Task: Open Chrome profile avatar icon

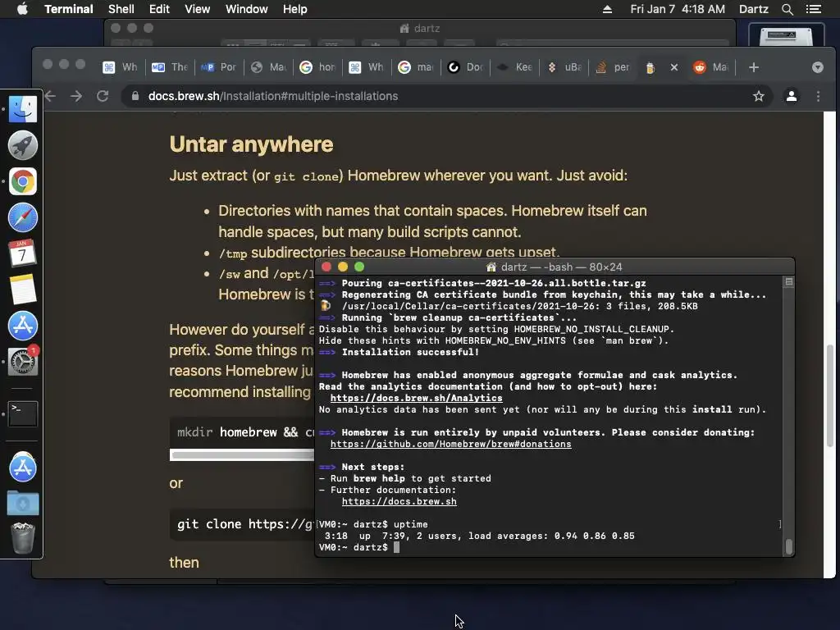Action: click(792, 96)
